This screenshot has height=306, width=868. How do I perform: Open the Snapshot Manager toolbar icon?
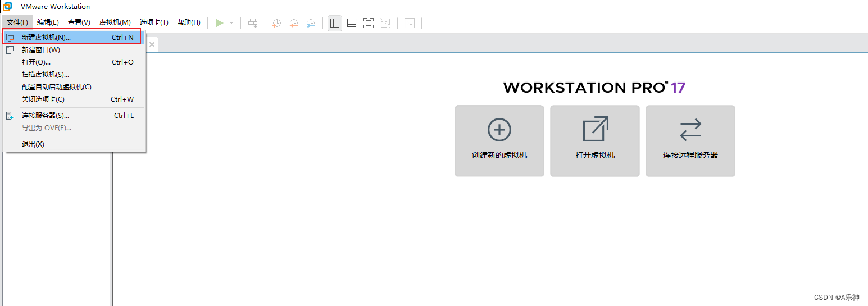(x=311, y=23)
